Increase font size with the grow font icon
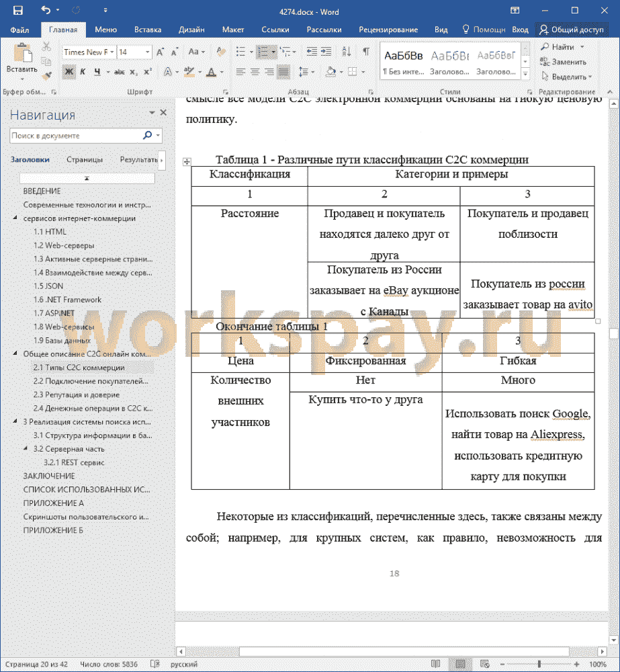Screen dimensions: 620x672 [160, 52]
